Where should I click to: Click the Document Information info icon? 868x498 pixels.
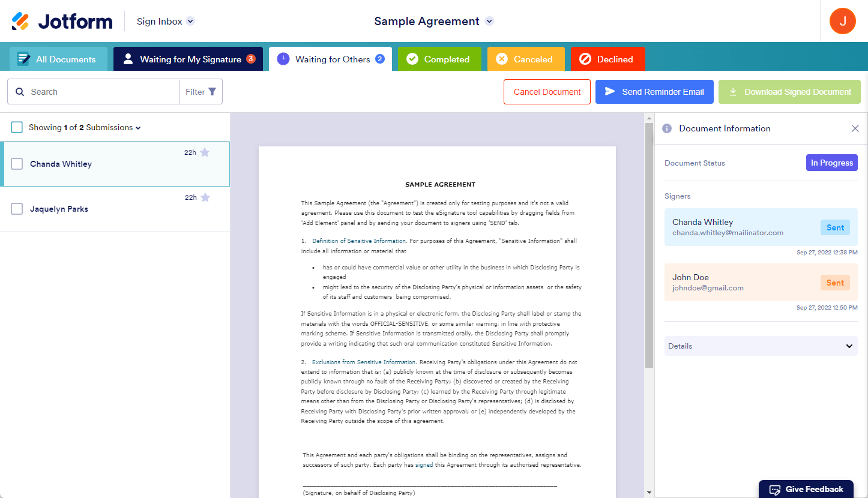click(666, 128)
